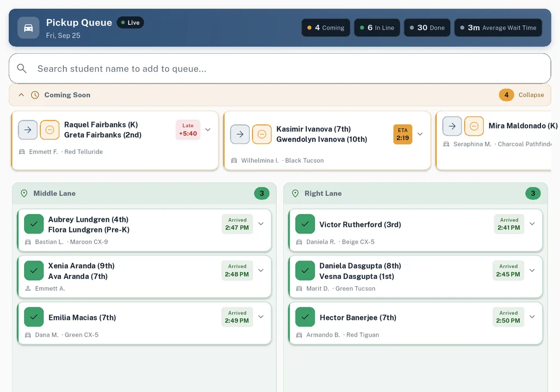Click the student name search field

pos(280,68)
